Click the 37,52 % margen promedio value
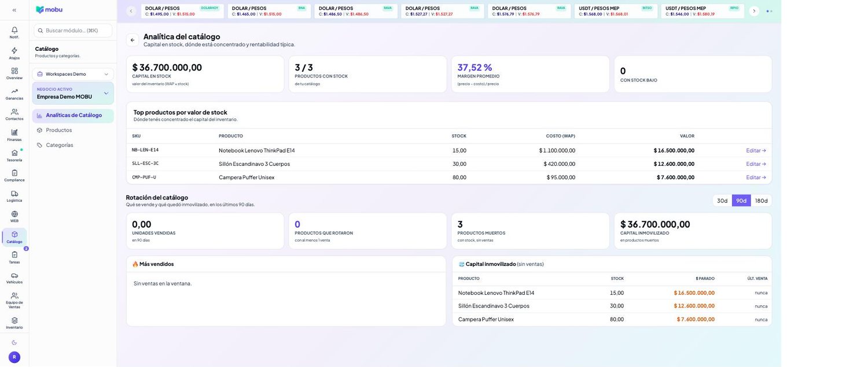 475,67
